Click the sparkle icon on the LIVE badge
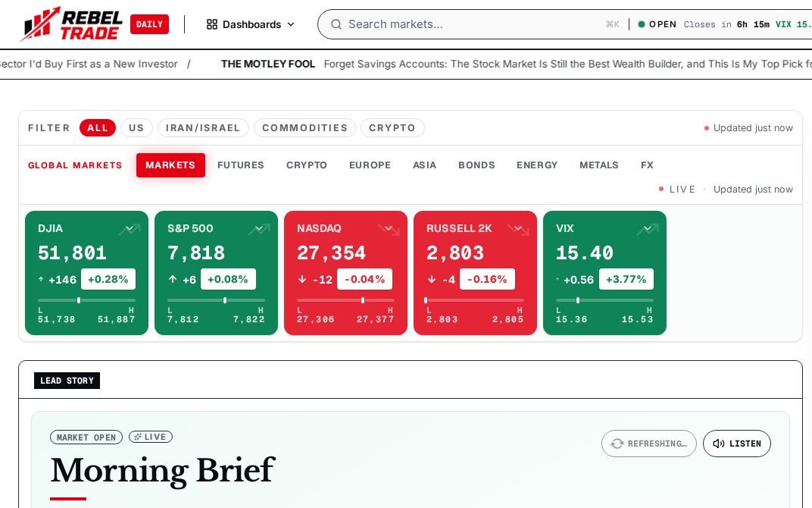 pyautogui.click(x=138, y=437)
